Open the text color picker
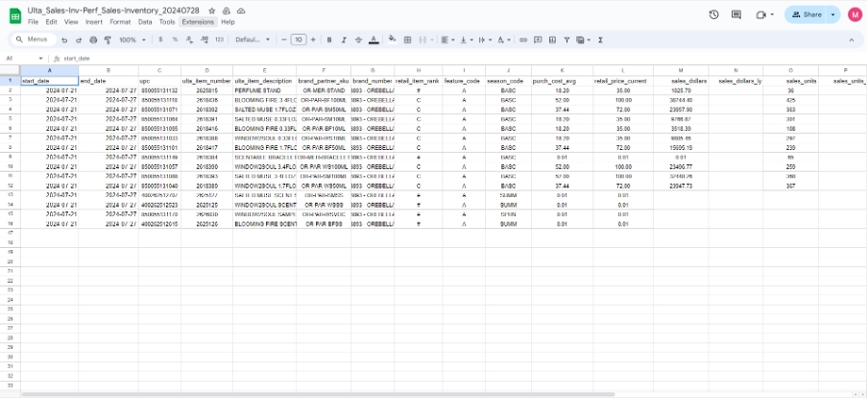The height and width of the screenshot is (398, 868). point(373,39)
